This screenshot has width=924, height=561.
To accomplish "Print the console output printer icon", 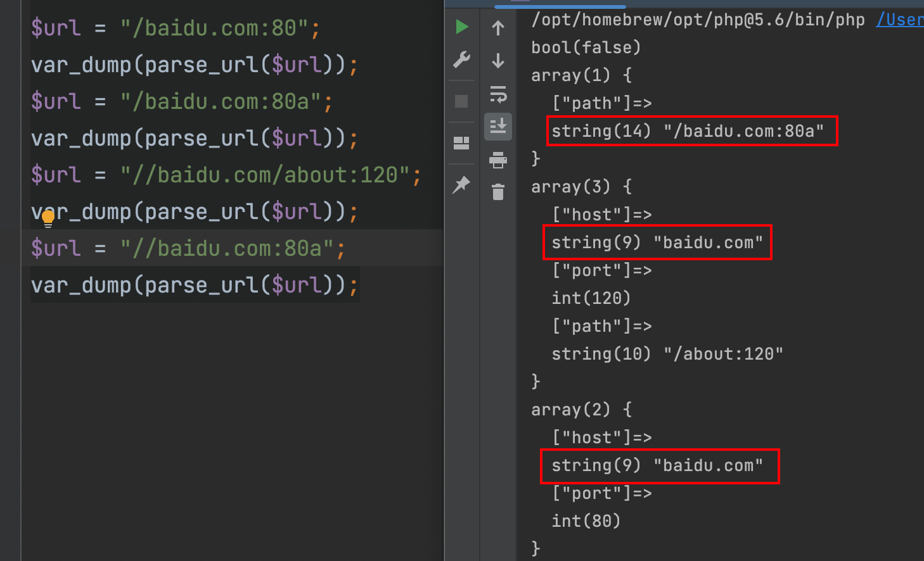I will [x=498, y=160].
